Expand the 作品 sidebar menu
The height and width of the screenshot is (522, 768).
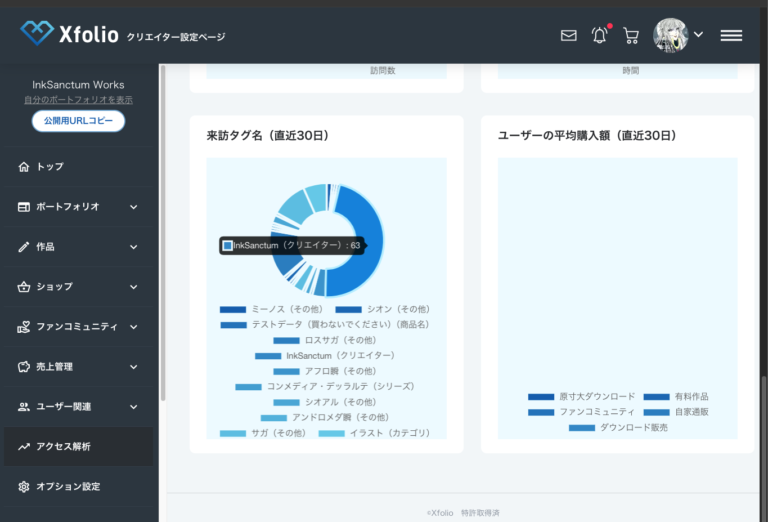click(133, 247)
